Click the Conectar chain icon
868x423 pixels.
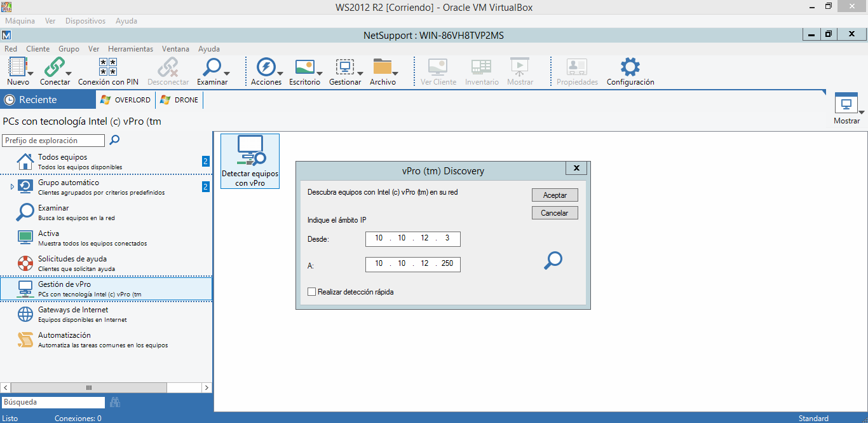click(53, 67)
